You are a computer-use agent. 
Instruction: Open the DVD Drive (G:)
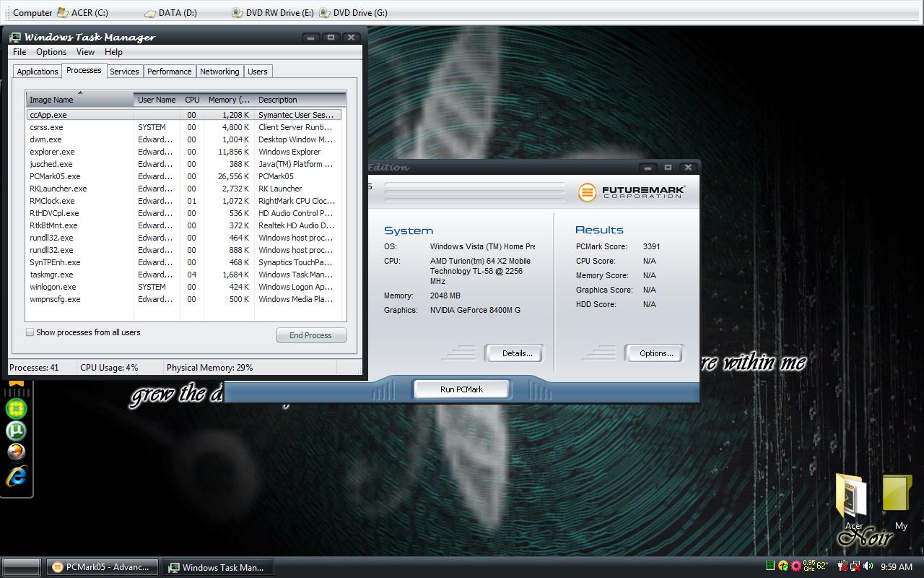click(x=353, y=12)
